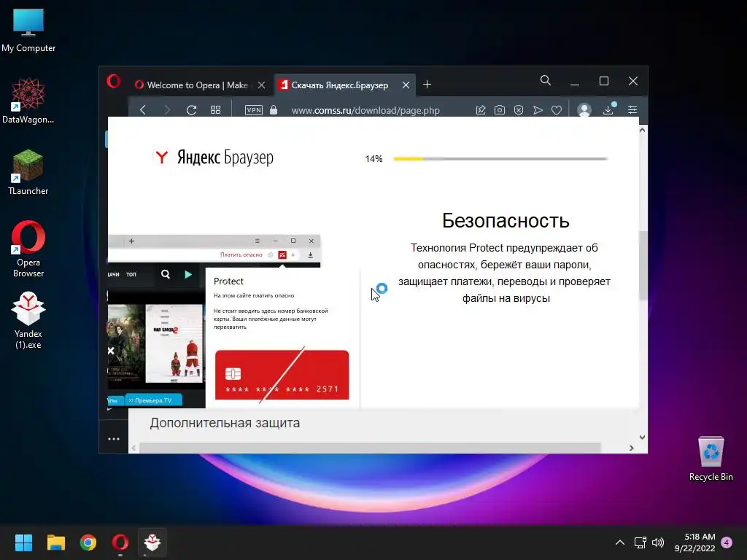Click the horizontal scroll right arrow

631,448
